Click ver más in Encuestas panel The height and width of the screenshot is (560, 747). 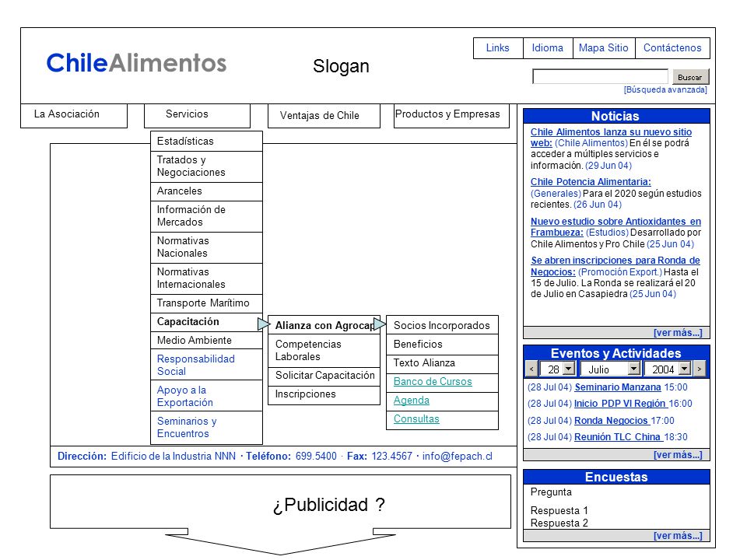click(x=678, y=536)
